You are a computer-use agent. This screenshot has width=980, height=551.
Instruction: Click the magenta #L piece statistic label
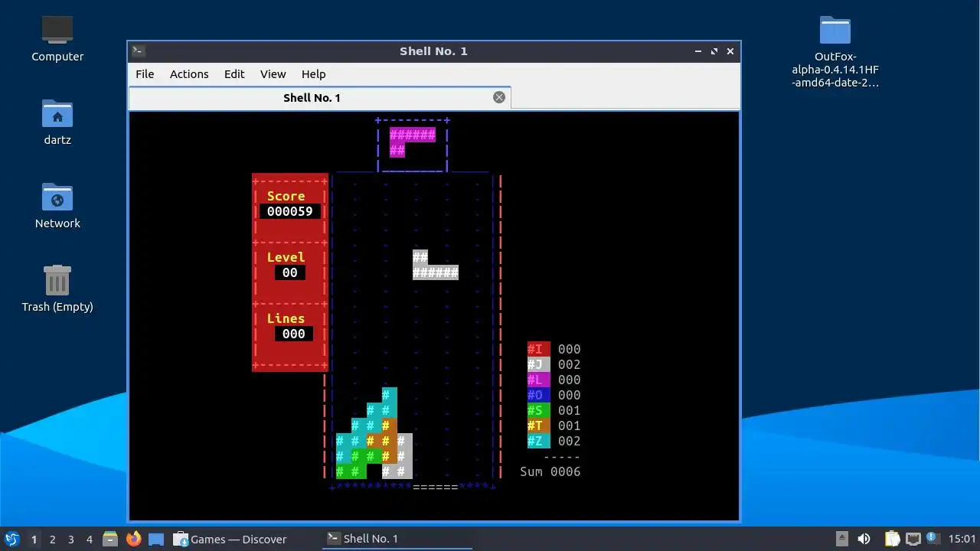(538, 380)
